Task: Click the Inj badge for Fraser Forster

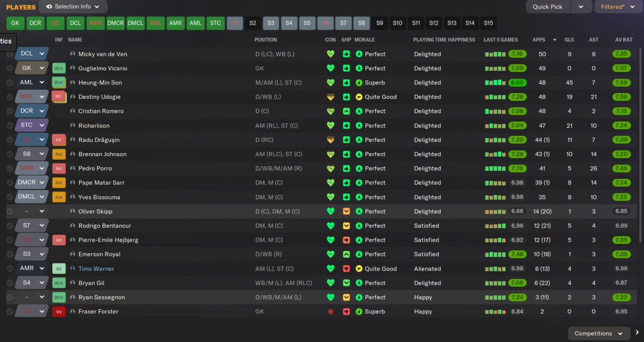Action: pos(59,312)
